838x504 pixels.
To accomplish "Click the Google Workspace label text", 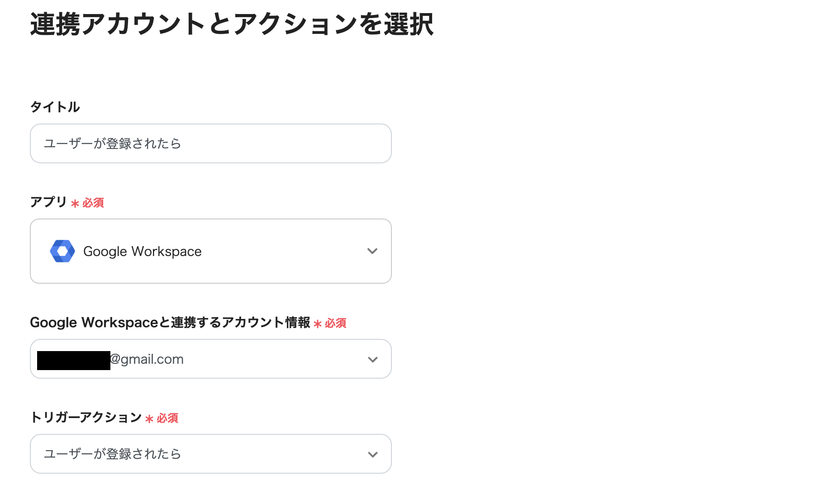I will 142,251.
